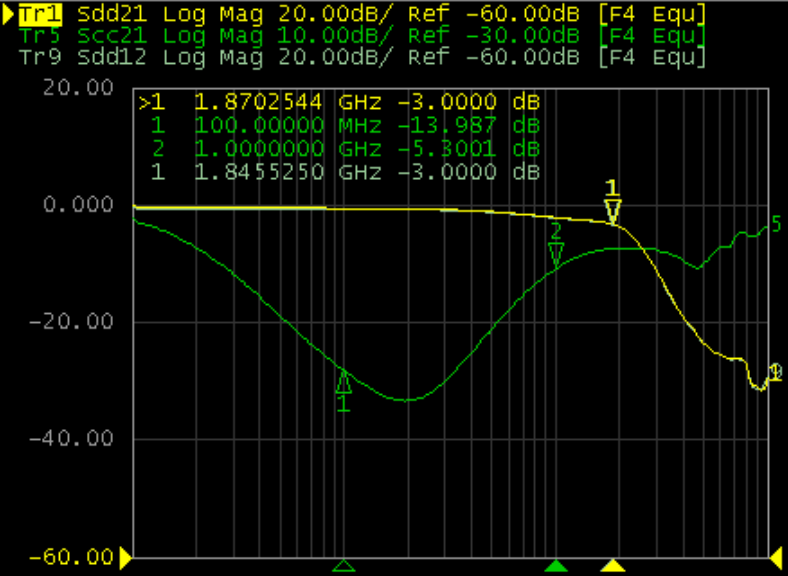This screenshot has height=576, width=788.
Task: Click the yellow triangle on bottom axis
Action: click(613, 566)
